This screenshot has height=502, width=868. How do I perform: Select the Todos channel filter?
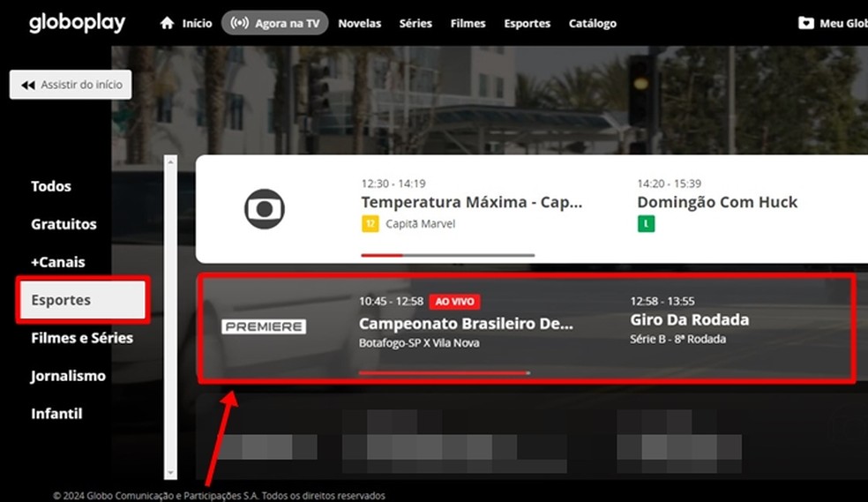(51, 186)
